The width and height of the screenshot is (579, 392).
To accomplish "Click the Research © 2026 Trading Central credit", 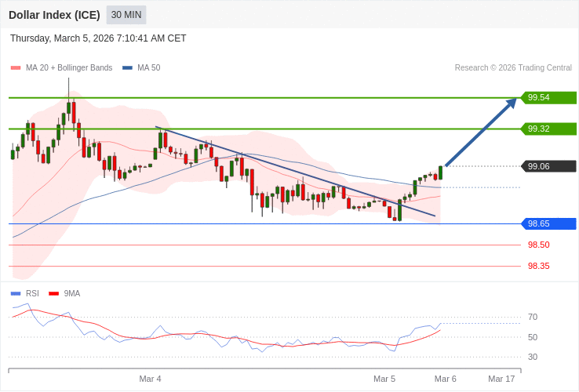I will coord(513,68).
